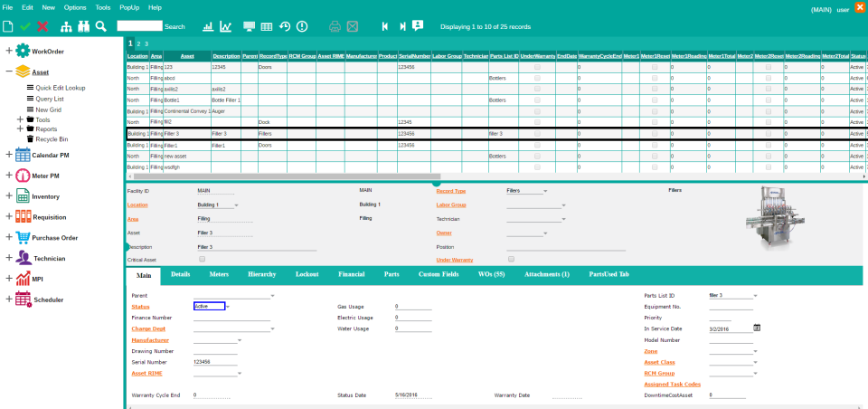The height and width of the screenshot is (409, 868).
Task: Open Quick Edit Lookup
Action: pyautogui.click(x=61, y=88)
